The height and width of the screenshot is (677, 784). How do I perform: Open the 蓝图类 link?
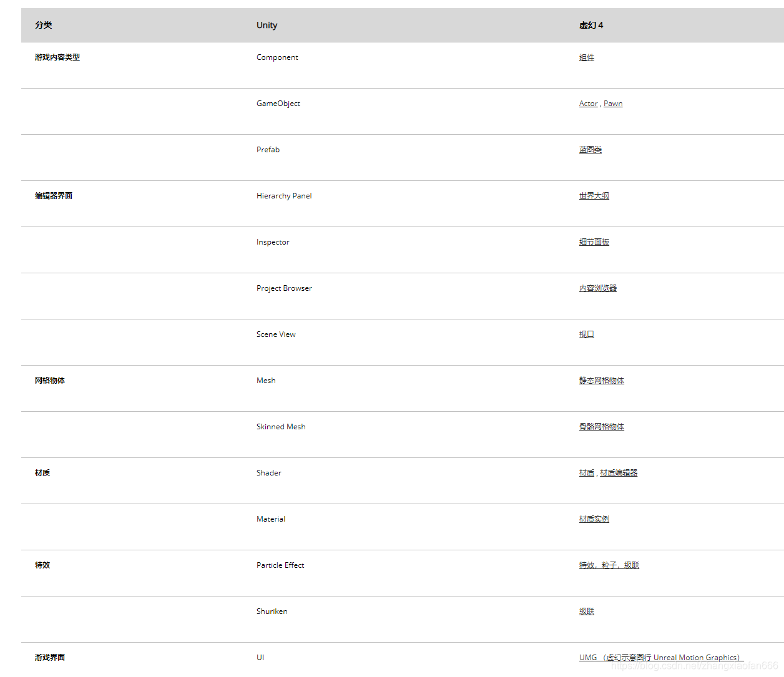[590, 150]
